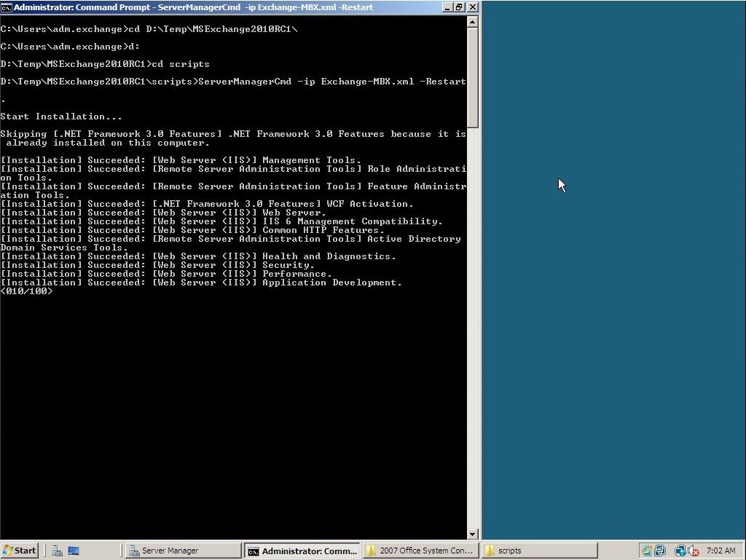This screenshot has height=560, width=746.
Task: Open the Start menu
Action: 19,551
